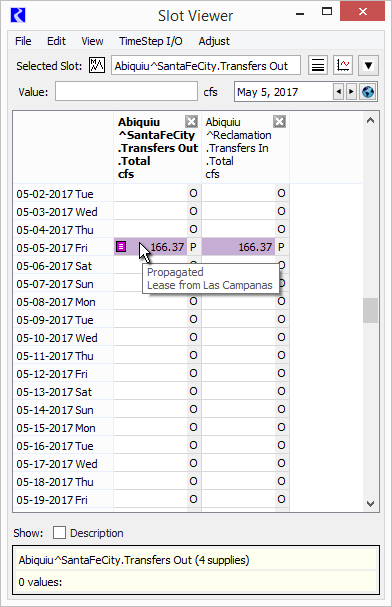Open the Adjust menu
This screenshot has height=607, width=392.
(x=214, y=41)
